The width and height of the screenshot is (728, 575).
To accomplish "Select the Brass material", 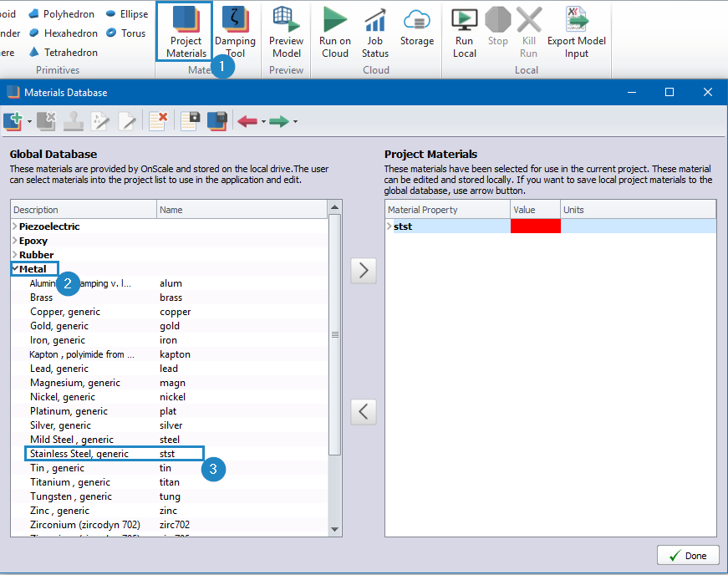I will pos(170,297).
